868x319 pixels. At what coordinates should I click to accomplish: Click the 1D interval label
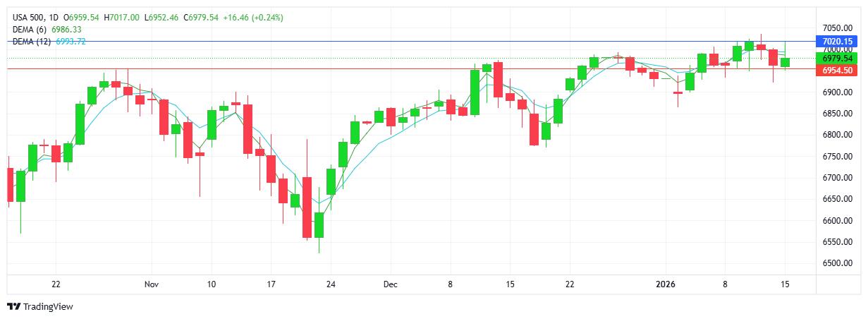54,16
